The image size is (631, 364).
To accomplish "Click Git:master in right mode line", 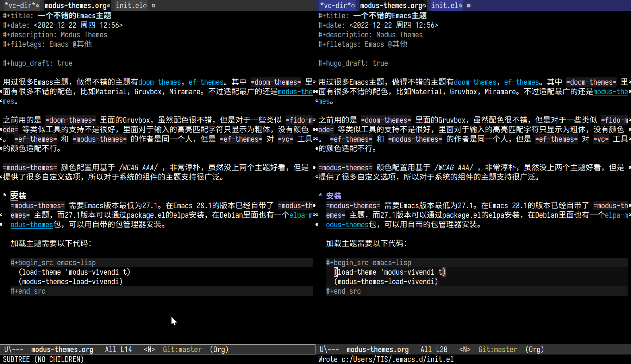I will (498, 350).
